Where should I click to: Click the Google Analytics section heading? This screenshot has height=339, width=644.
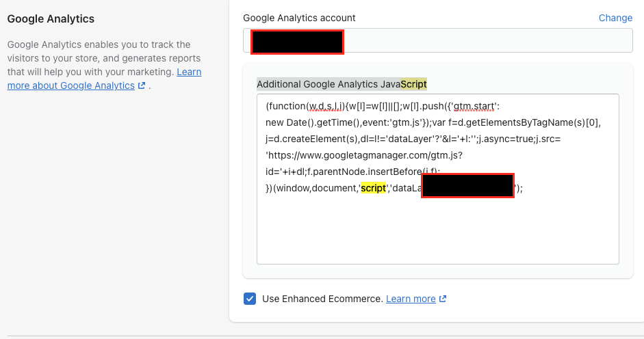(51, 18)
